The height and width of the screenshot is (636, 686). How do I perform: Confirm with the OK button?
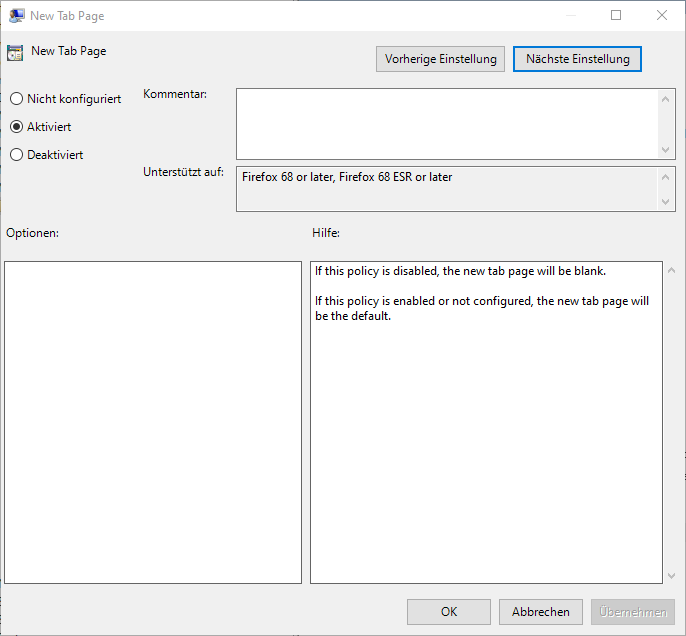[x=449, y=612]
